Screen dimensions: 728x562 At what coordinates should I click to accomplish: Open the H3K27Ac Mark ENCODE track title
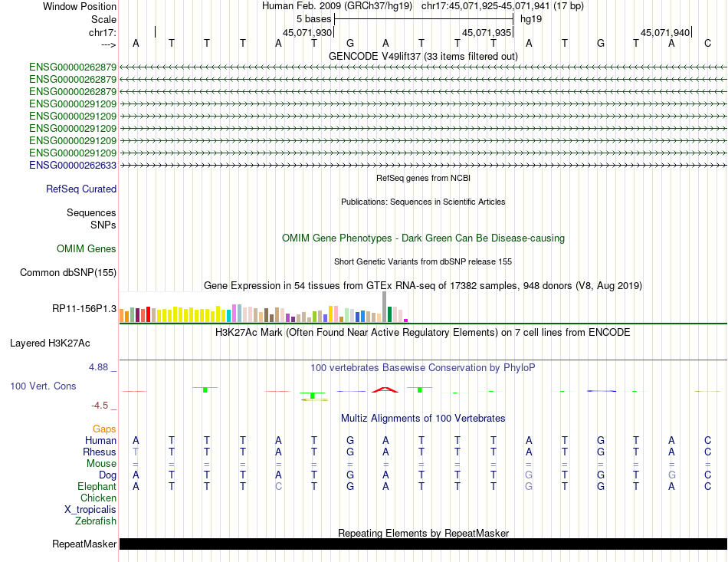click(423, 333)
